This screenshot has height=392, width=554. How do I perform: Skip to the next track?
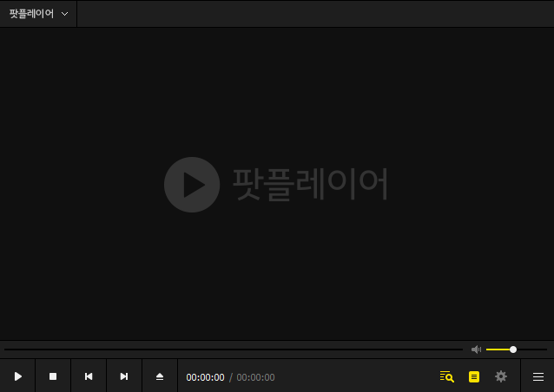click(x=124, y=376)
